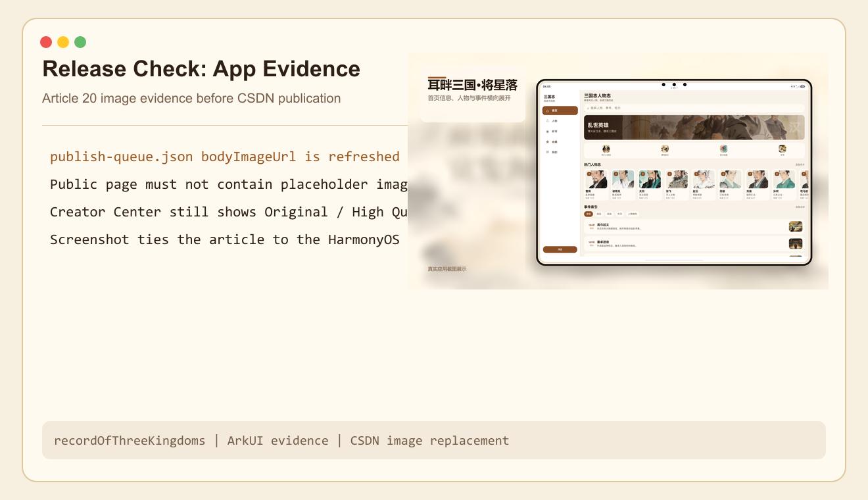
Task: Click the 耳畔三国·将星落 title on the image
Action: point(472,85)
